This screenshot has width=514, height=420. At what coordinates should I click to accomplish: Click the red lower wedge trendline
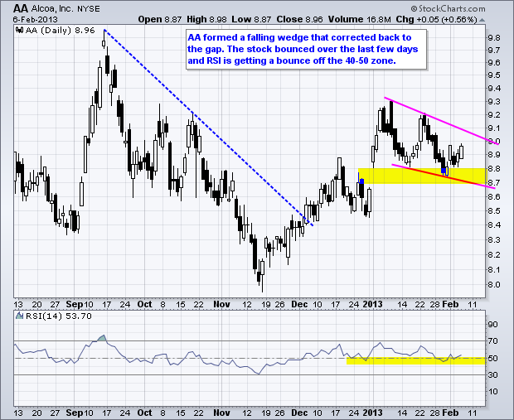[x=444, y=176]
